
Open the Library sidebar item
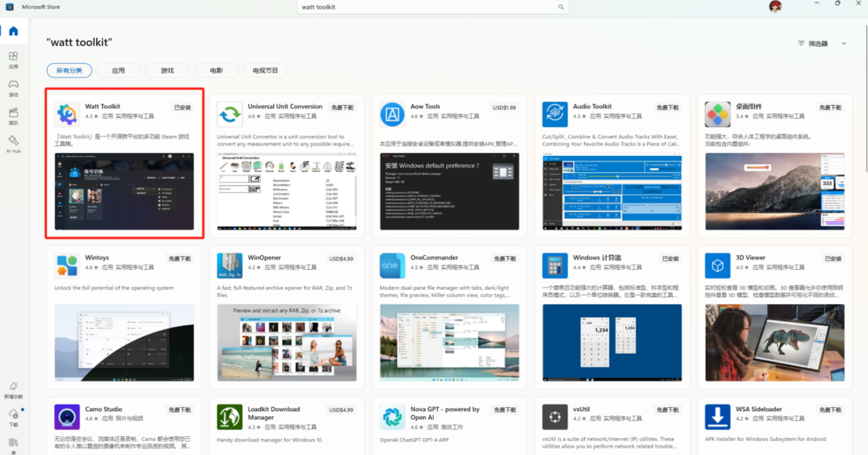click(x=13, y=445)
